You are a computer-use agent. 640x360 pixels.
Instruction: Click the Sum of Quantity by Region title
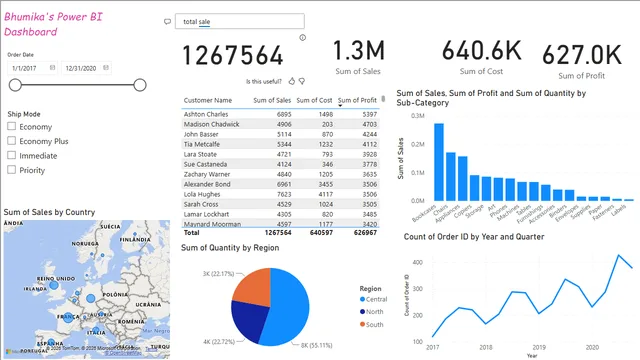(230, 248)
